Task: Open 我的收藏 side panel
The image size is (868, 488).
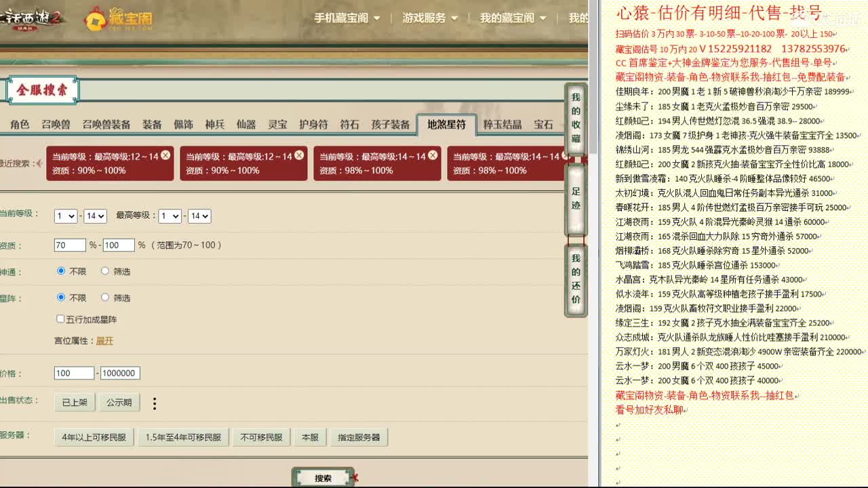Action: pyautogui.click(x=576, y=119)
